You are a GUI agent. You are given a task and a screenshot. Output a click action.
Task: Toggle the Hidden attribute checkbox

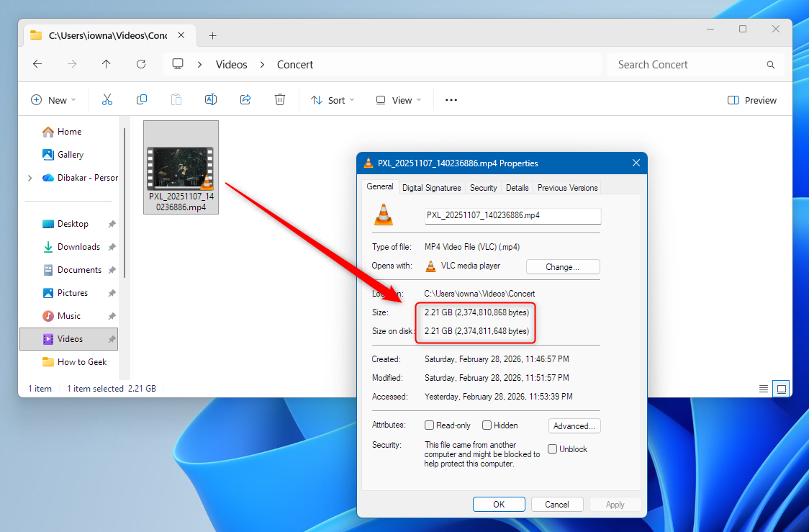pos(487,425)
